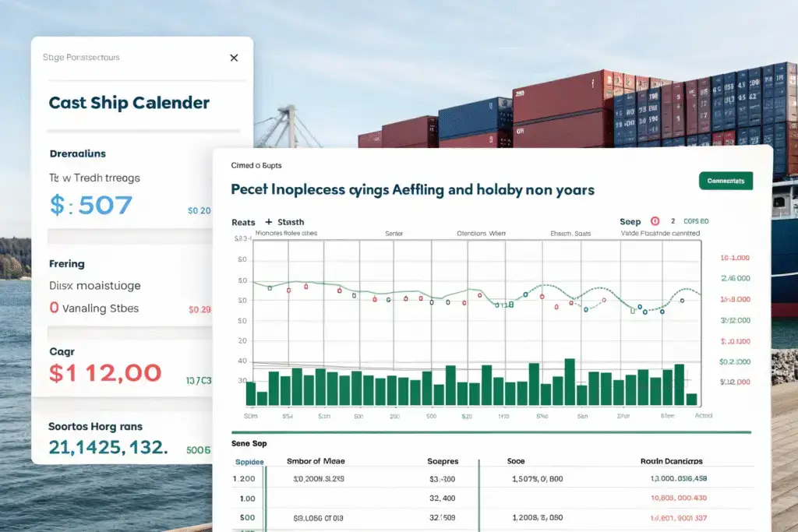Select the Reats chart tab
The width and height of the screenshot is (798, 532).
coord(243,222)
